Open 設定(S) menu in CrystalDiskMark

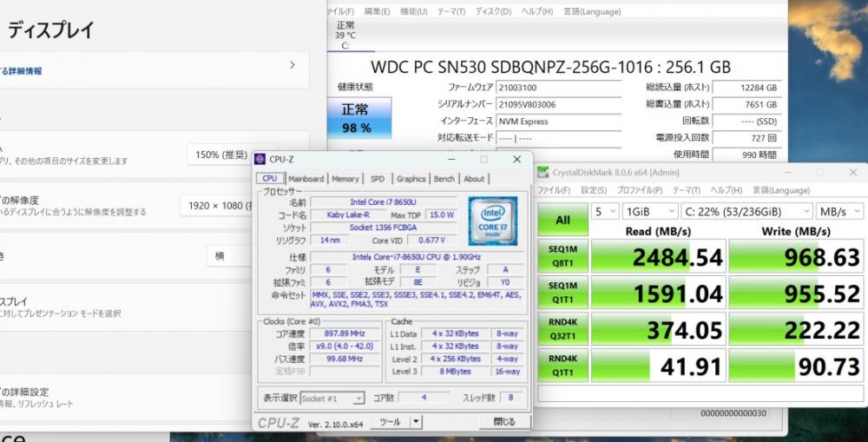click(594, 190)
